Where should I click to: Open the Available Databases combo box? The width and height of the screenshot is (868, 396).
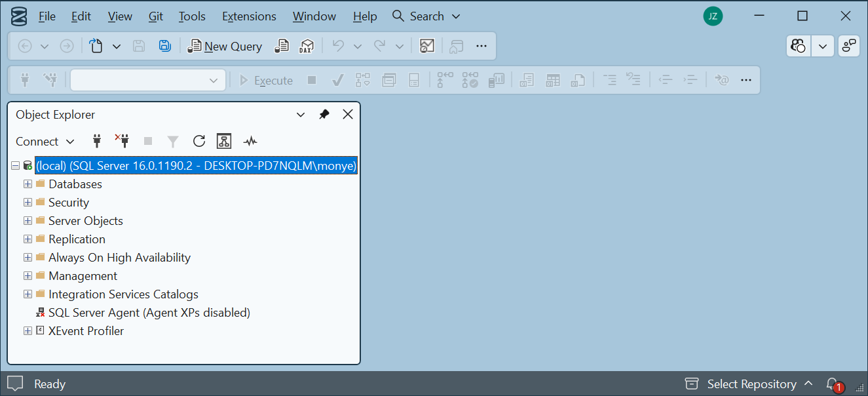click(148, 80)
